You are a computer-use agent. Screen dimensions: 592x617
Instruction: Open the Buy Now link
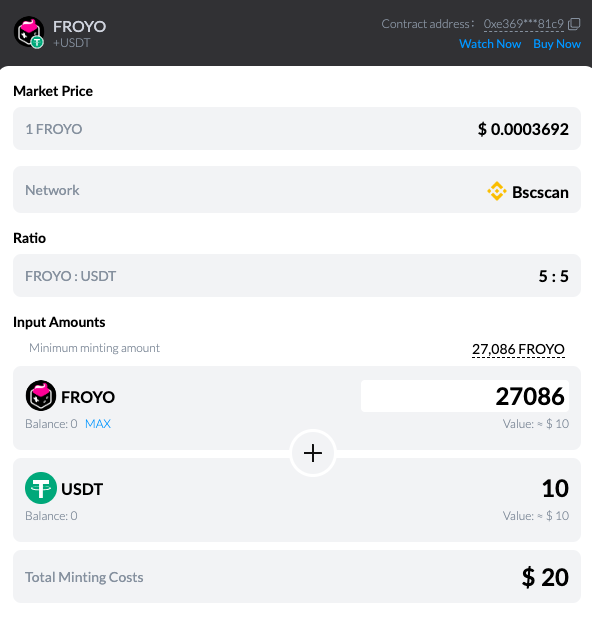pos(557,44)
